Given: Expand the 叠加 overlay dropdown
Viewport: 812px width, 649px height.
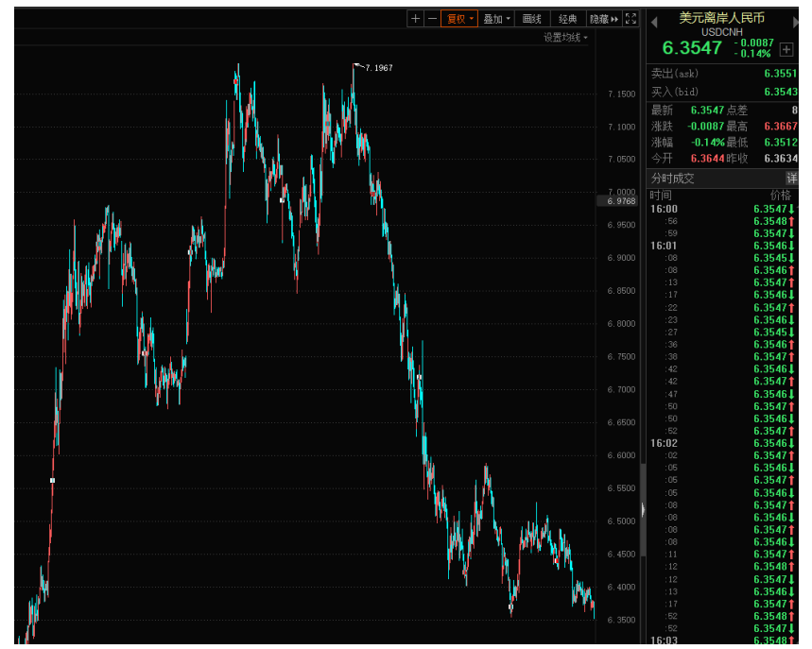Looking at the screenshot, I should pos(496,19).
